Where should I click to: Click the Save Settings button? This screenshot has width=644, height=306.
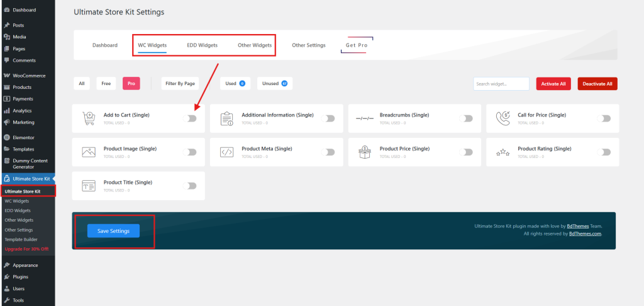coord(113,230)
